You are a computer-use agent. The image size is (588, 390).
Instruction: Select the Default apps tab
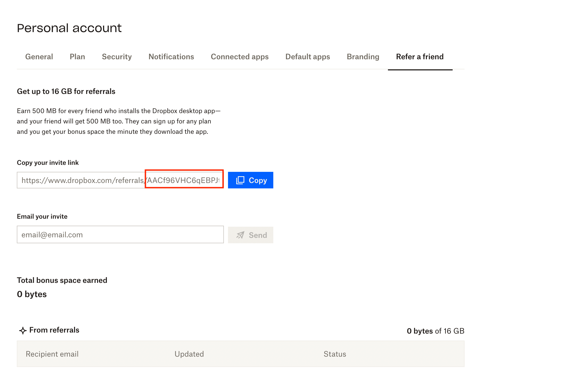[307, 57]
